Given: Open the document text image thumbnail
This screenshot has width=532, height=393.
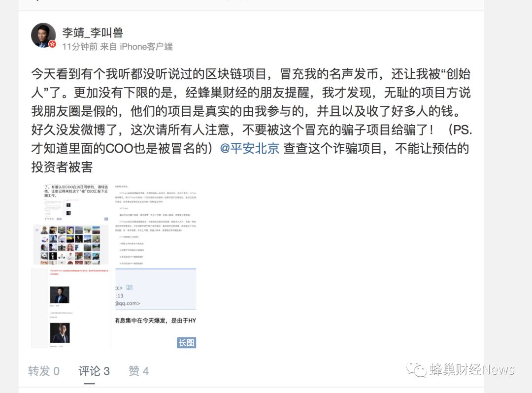Looking at the screenshot, I should 156,224.
